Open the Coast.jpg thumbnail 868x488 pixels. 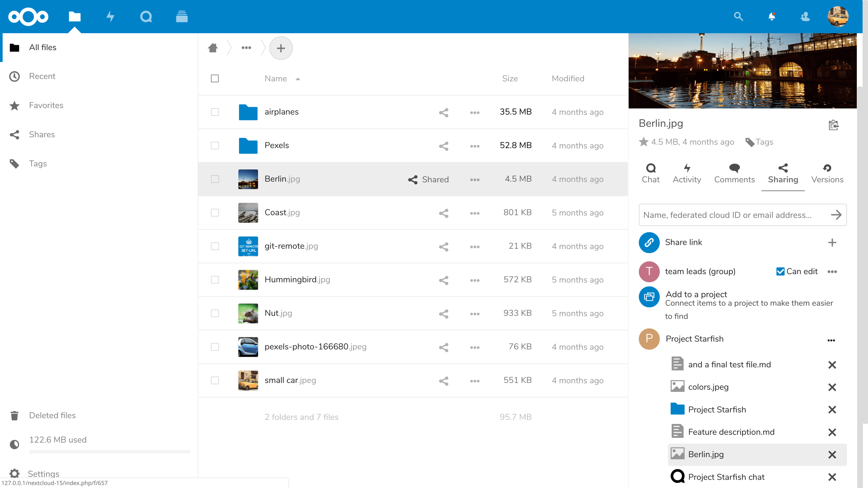(248, 213)
